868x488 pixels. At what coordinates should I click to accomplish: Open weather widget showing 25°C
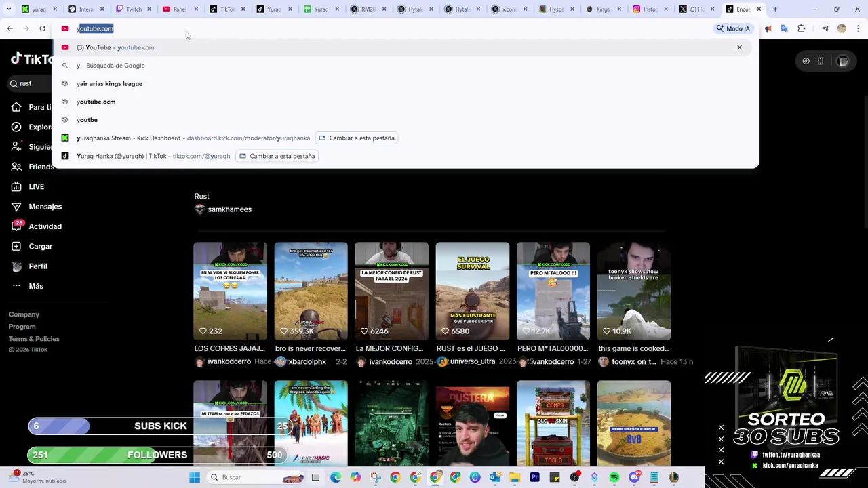pyautogui.click(x=37, y=476)
